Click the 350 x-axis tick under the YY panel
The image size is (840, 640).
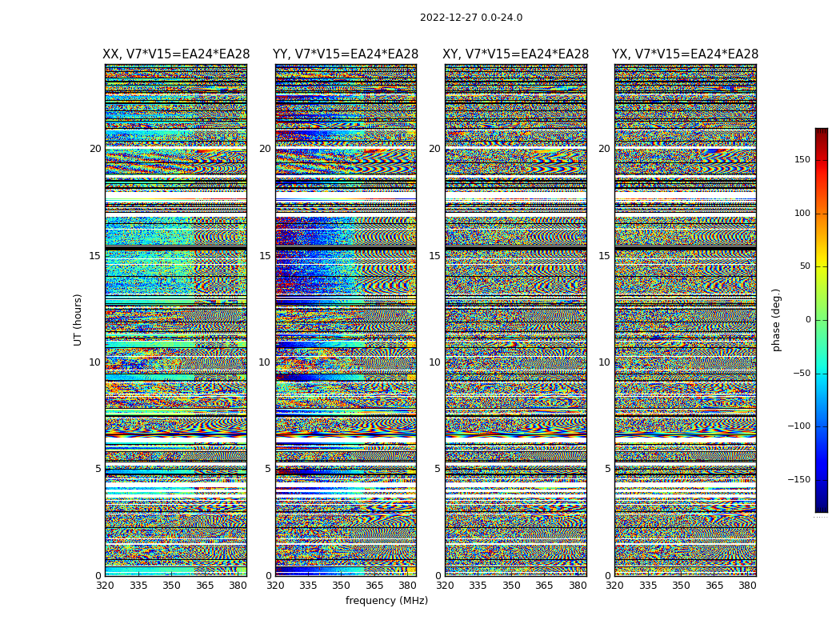(341, 586)
